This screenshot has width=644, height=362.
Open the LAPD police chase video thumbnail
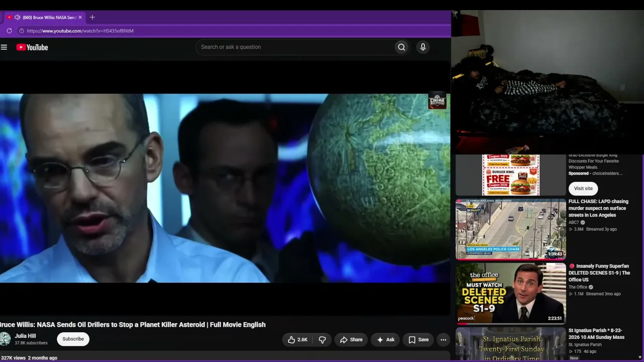click(x=511, y=229)
